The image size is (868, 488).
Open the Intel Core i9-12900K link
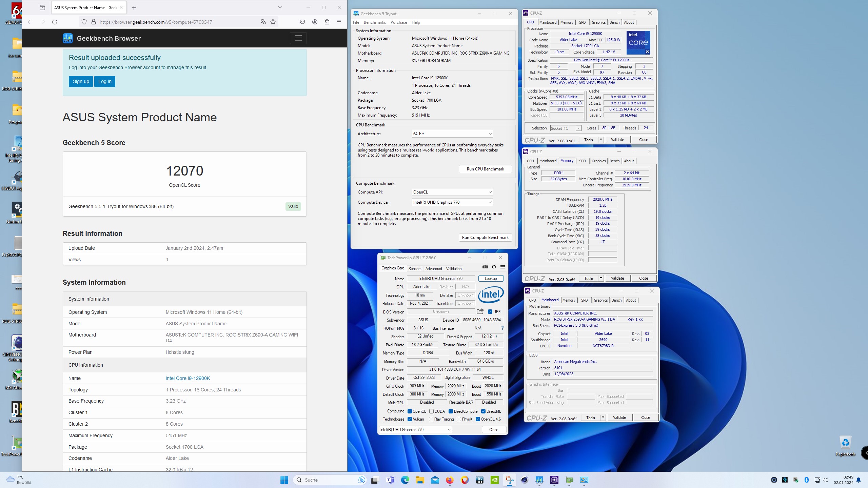(188, 378)
